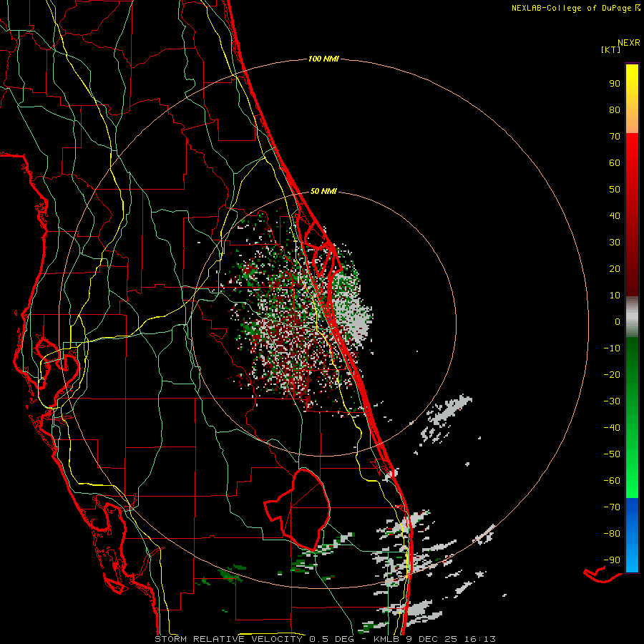
Task: Click the -60 knot scale label
Action: [612, 481]
